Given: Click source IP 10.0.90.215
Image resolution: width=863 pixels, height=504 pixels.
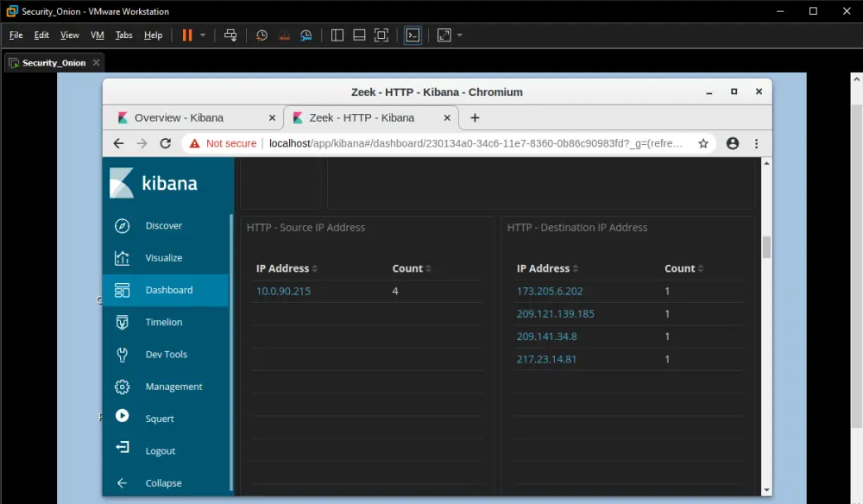Looking at the screenshot, I should pos(283,291).
